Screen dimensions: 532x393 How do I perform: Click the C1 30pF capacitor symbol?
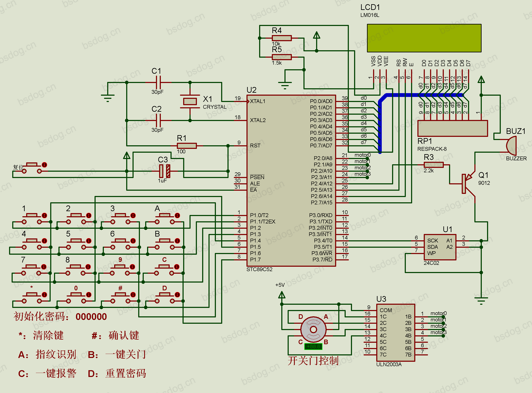click(158, 83)
